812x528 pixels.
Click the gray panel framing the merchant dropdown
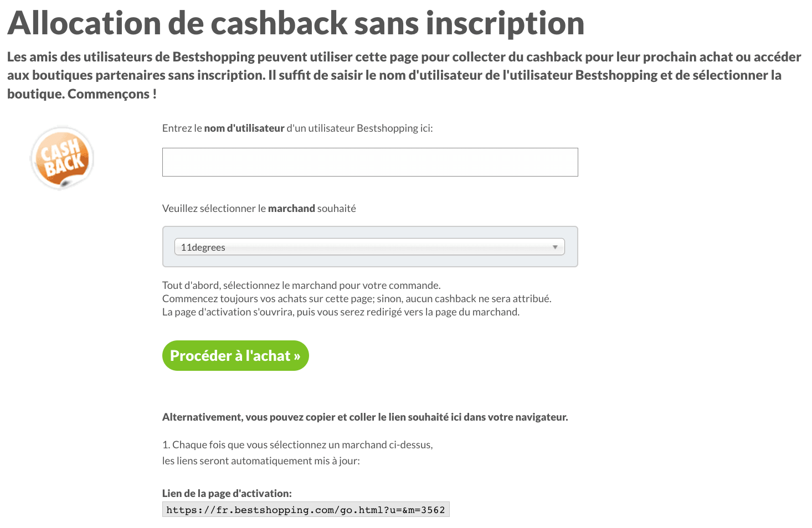(369, 261)
